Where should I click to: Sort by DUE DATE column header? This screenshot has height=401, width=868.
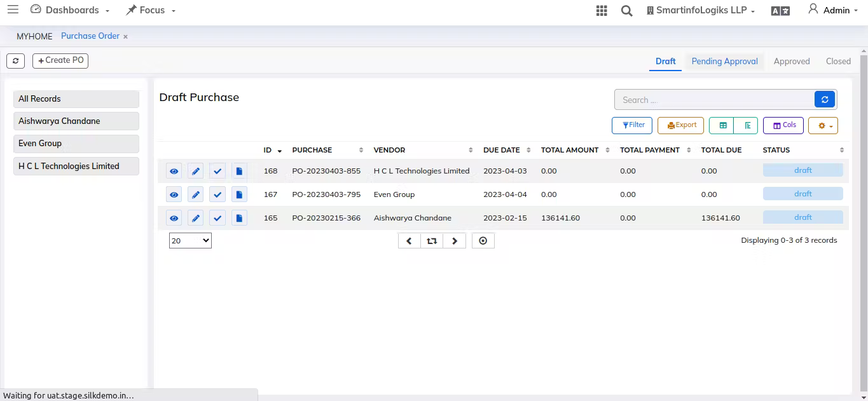[507, 150]
